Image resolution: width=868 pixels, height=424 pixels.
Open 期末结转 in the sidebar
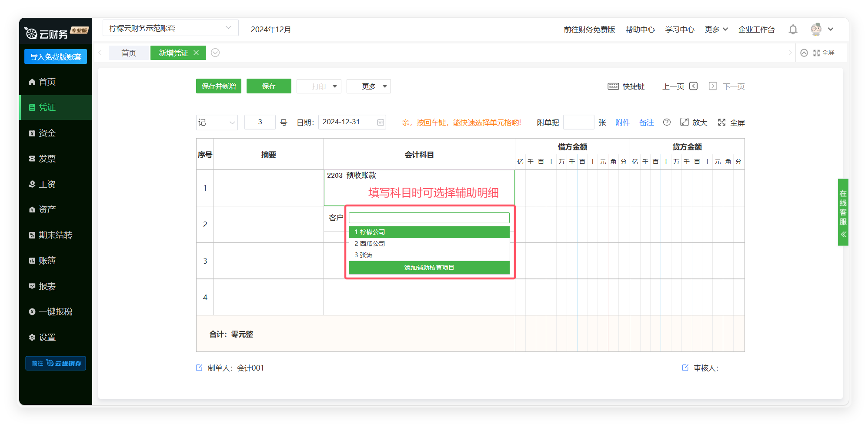pos(55,235)
